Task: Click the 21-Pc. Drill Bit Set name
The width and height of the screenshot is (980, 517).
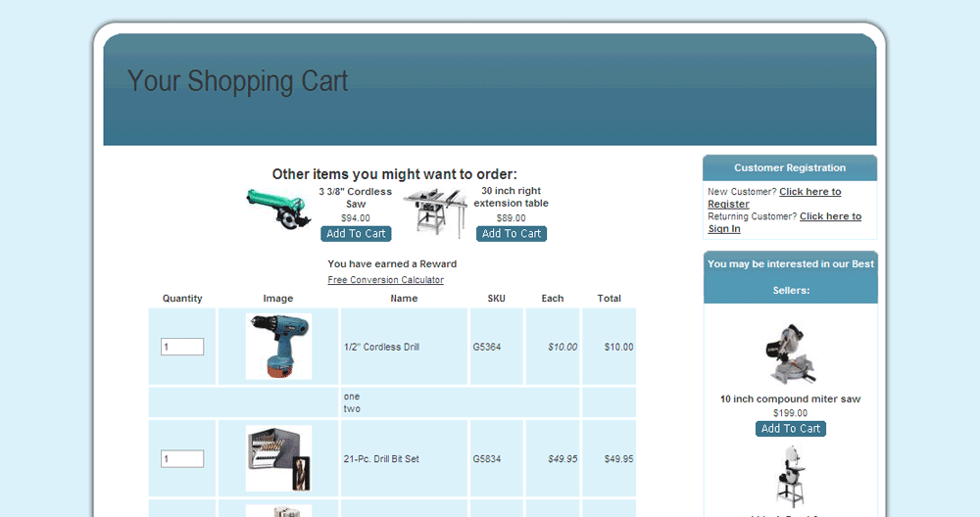Action: (x=381, y=459)
